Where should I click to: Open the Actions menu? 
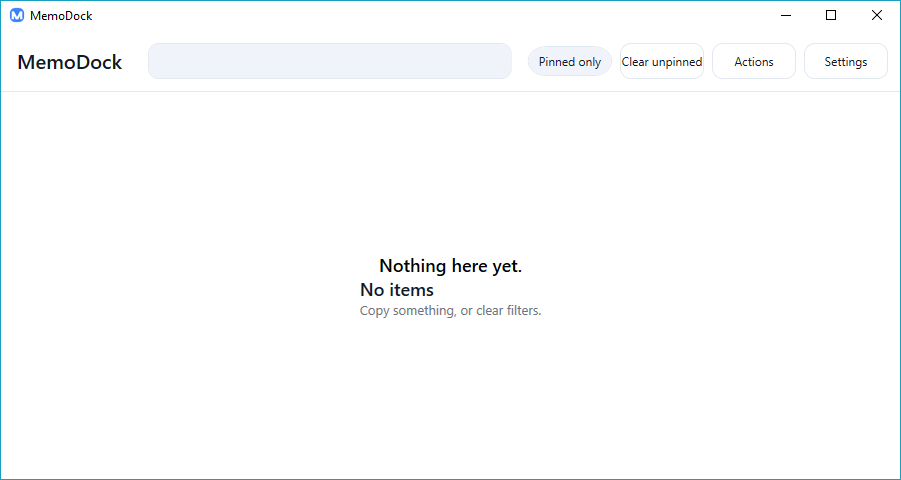(754, 61)
